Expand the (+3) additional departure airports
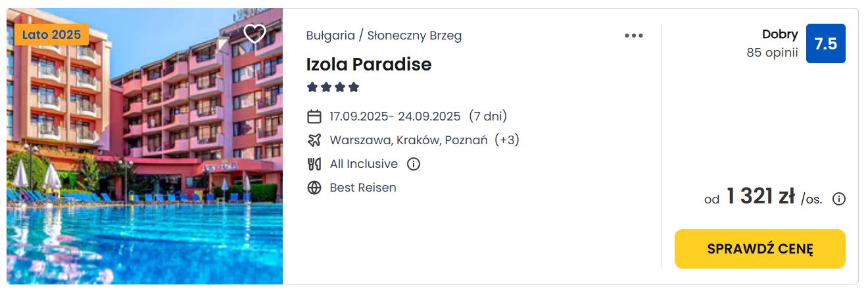Viewport: 868px width, 293px height. click(x=507, y=140)
